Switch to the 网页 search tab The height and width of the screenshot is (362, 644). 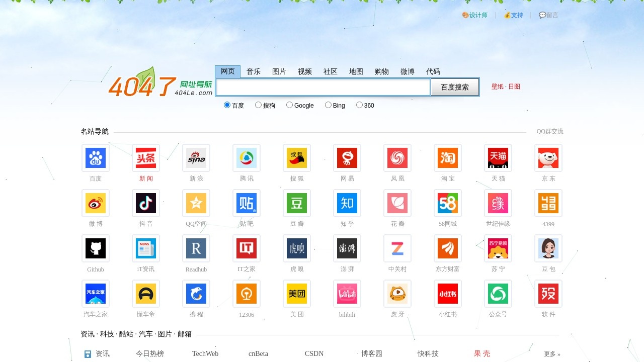click(x=228, y=71)
